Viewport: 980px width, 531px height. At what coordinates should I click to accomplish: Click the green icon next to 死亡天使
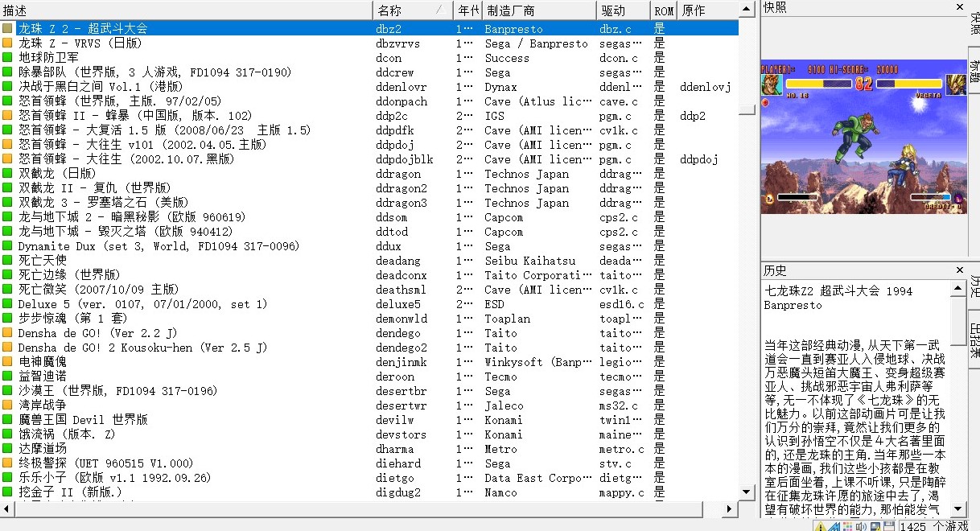(8, 261)
